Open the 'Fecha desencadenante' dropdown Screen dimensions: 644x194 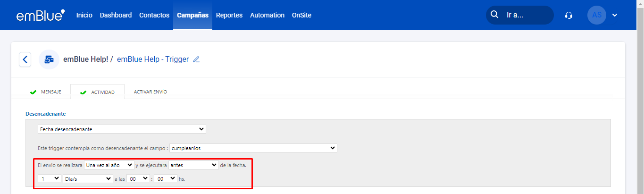pos(122,129)
